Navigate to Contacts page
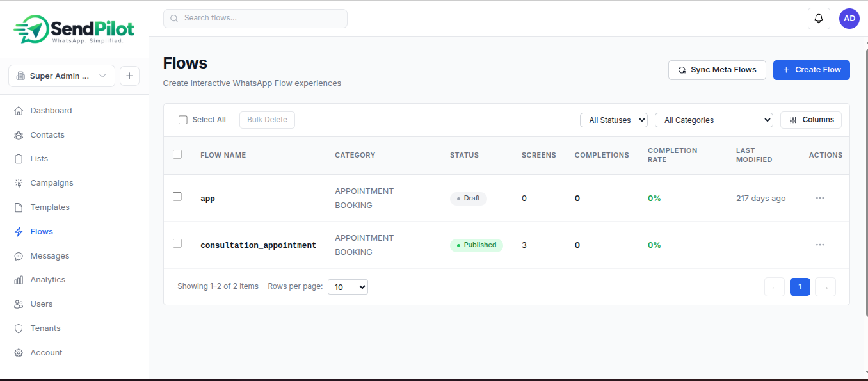868x381 pixels. tap(47, 135)
